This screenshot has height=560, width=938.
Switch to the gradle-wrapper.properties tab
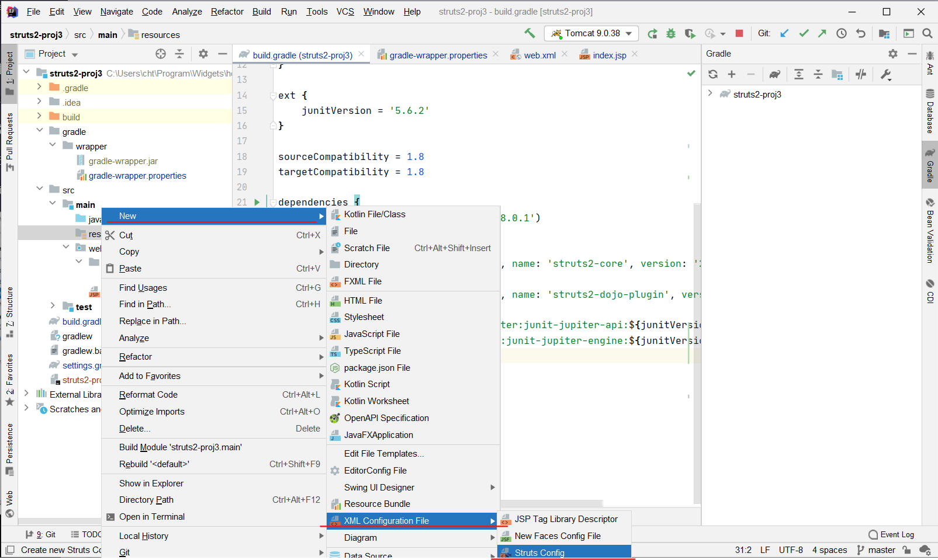tap(438, 55)
